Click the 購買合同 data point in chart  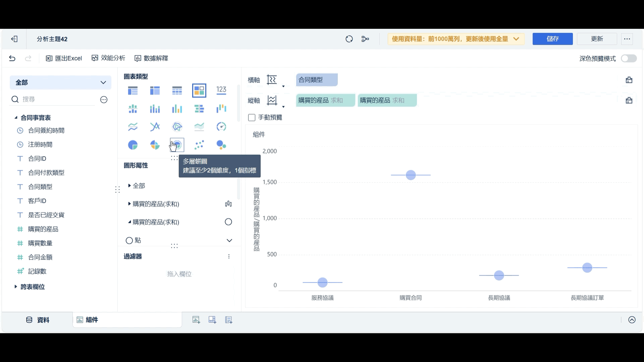pyautogui.click(x=411, y=175)
